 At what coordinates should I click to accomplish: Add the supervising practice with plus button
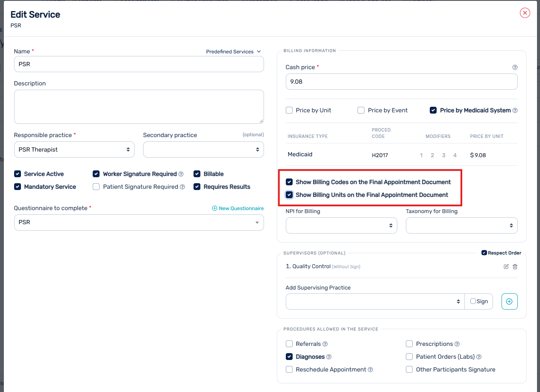click(x=509, y=301)
